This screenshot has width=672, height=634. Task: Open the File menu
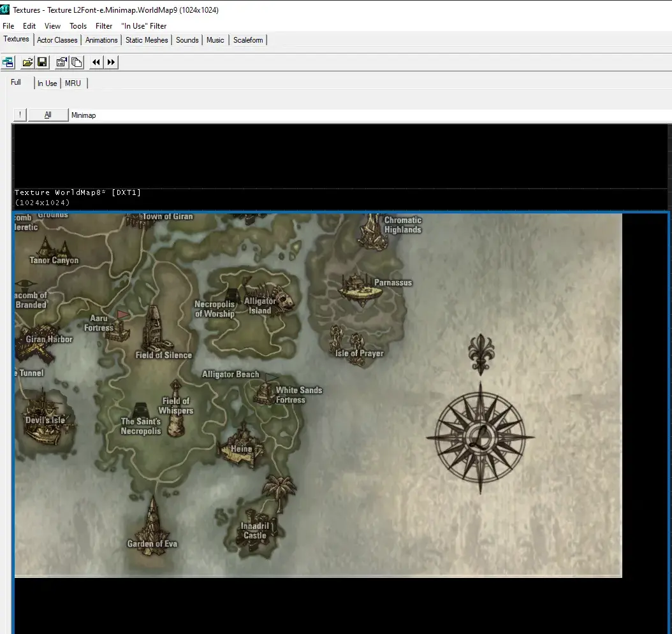pos(8,26)
